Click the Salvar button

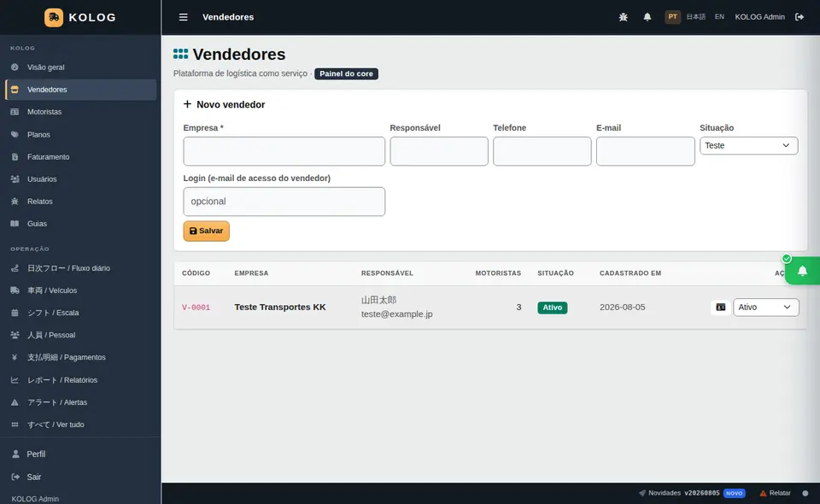[x=206, y=231]
